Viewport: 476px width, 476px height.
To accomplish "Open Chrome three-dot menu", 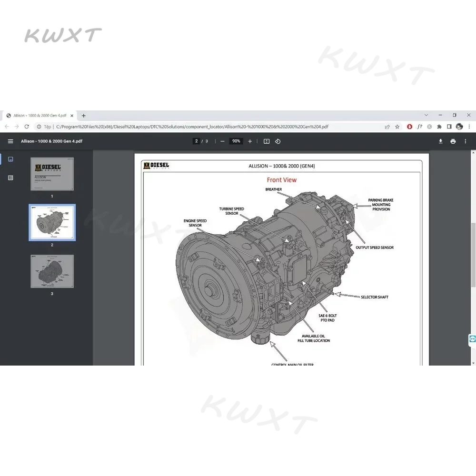I will coord(469,127).
